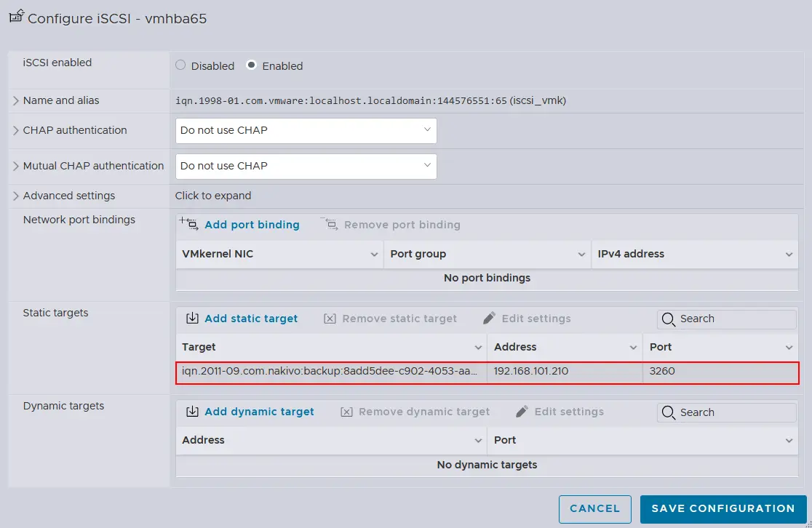
Task: Click the static Target column header
Action: [x=332, y=348]
